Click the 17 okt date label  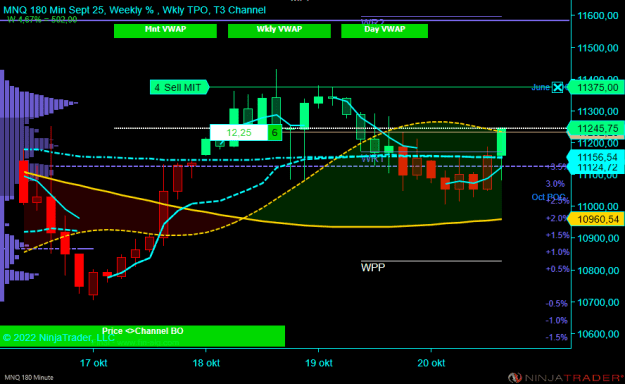click(93, 363)
